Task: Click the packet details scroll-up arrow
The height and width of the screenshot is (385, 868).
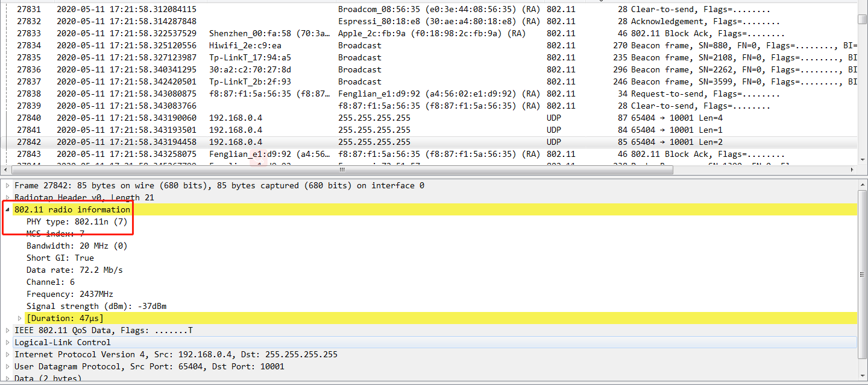Action: [x=863, y=185]
